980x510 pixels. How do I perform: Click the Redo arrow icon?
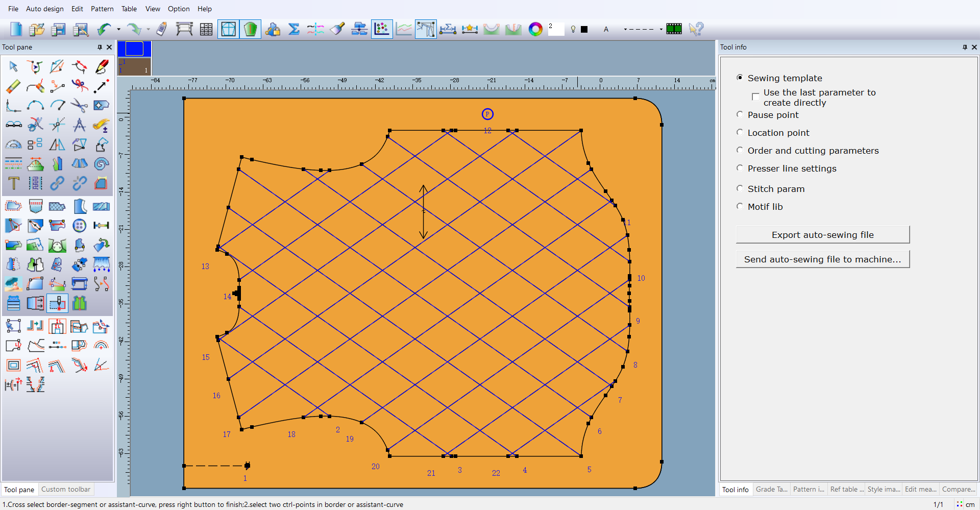(134, 29)
